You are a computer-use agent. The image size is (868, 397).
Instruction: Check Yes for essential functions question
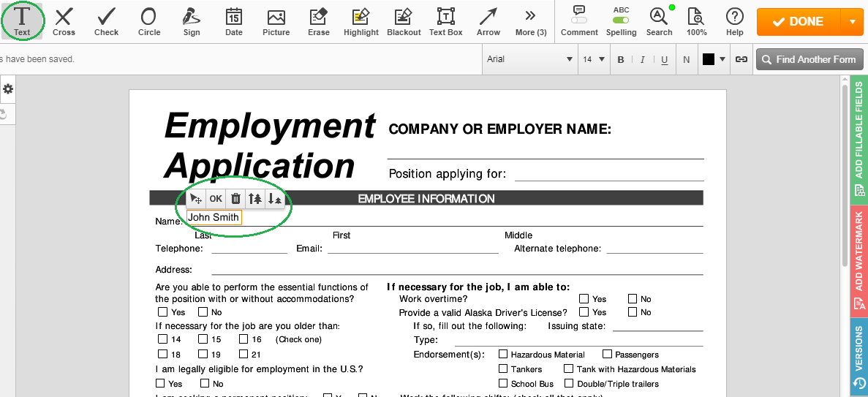pyautogui.click(x=162, y=312)
